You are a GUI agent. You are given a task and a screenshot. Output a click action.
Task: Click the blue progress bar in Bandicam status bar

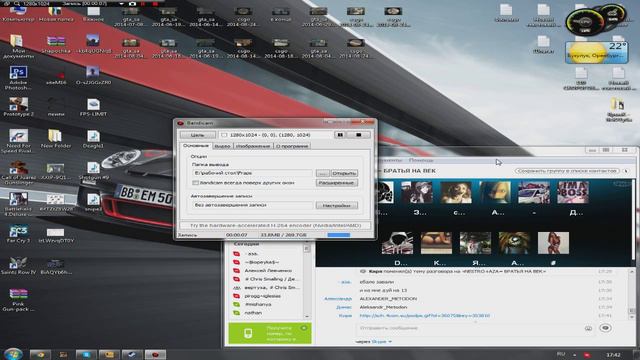[338, 235]
